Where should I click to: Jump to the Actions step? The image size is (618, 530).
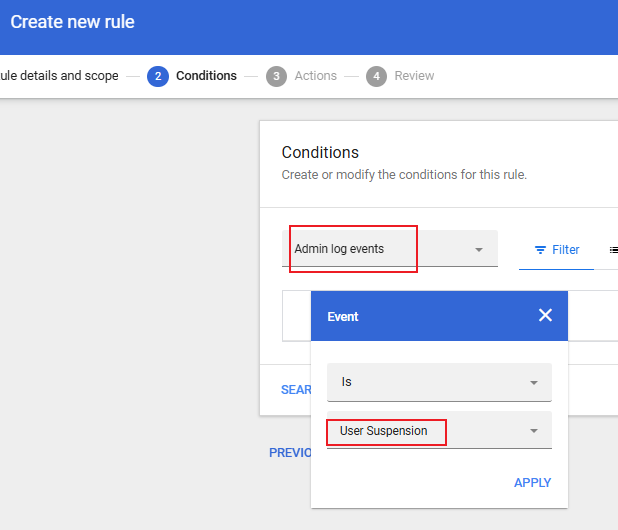coord(315,76)
